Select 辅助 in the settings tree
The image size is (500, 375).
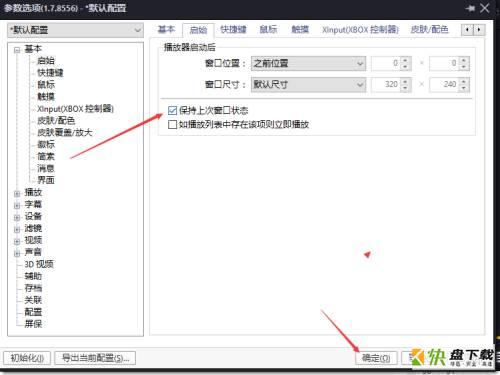(x=33, y=276)
